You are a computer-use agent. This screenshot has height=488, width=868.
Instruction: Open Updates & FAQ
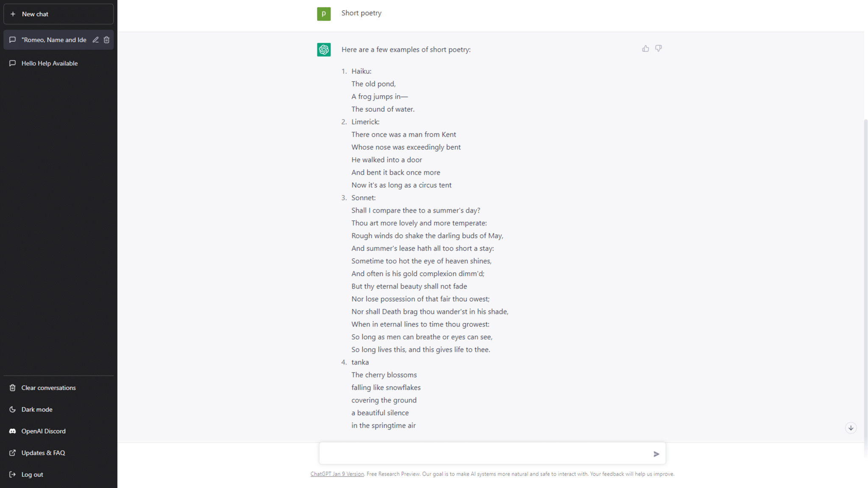tap(58, 453)
